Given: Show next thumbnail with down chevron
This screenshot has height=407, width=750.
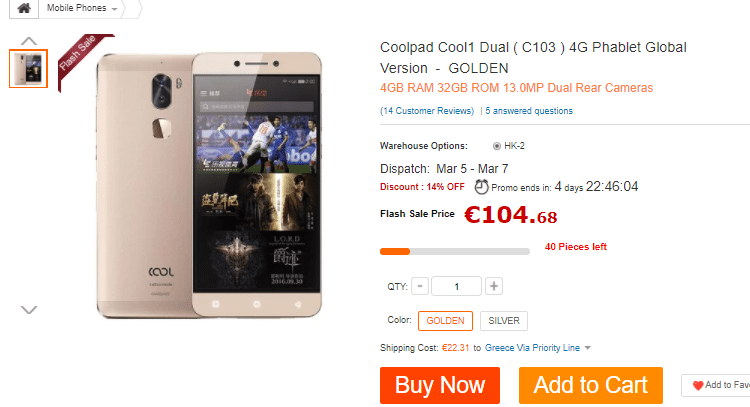Looking at the screenshot, I should pyautogui.click(x=29, y=310).
